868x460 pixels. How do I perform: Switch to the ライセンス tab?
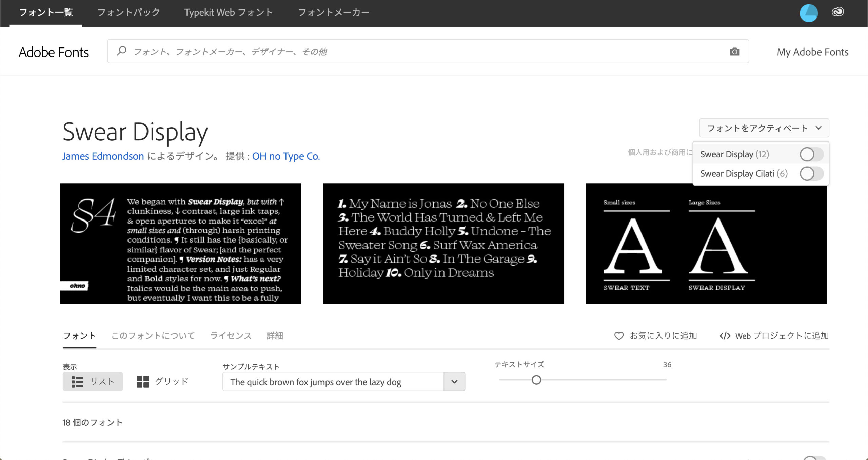click(x=231, y=336)
